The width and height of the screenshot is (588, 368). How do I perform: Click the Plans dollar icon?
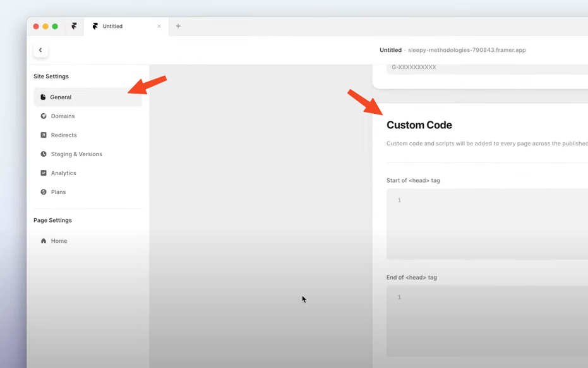pos(44,192)
